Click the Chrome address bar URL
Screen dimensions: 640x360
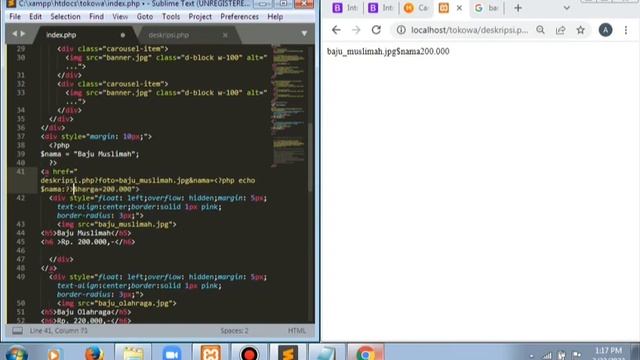pos(469,30)
